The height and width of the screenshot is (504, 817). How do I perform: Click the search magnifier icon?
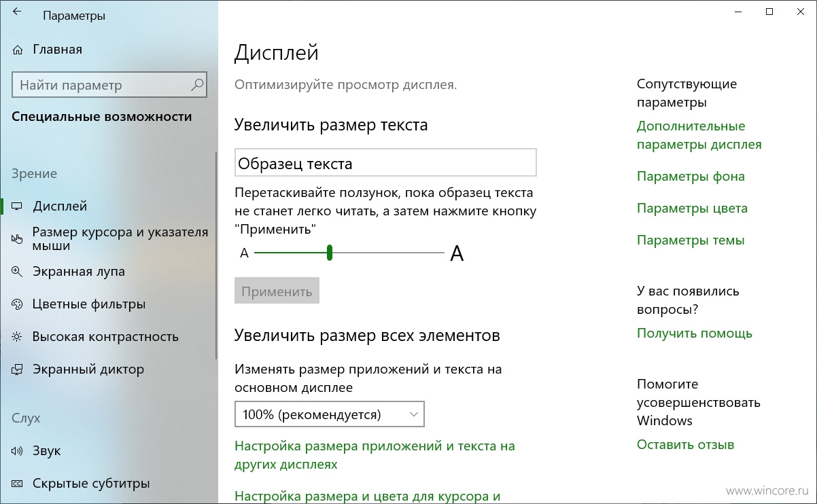tap(197, 85)
